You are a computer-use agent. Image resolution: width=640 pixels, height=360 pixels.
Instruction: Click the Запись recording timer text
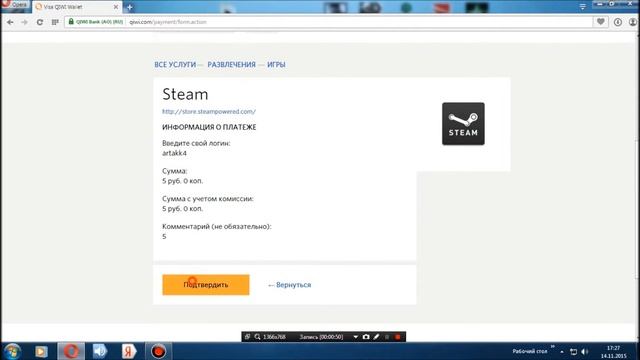pyautogui.click(x=321, y=337)
